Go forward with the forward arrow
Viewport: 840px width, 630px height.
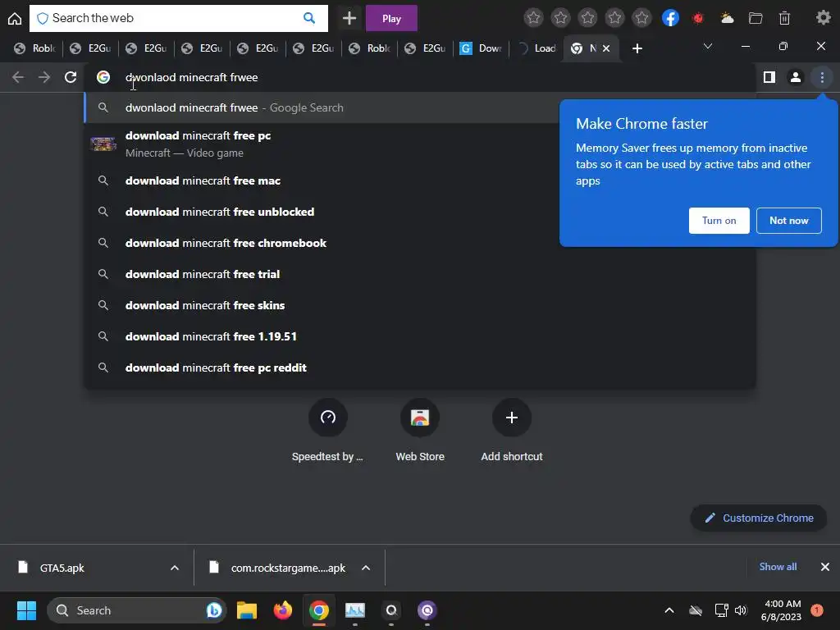(x=44, y=77)
